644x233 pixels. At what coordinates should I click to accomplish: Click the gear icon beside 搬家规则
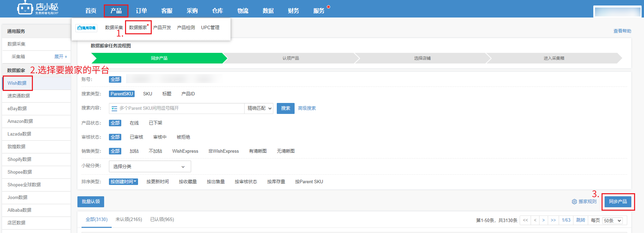point(574,202)
